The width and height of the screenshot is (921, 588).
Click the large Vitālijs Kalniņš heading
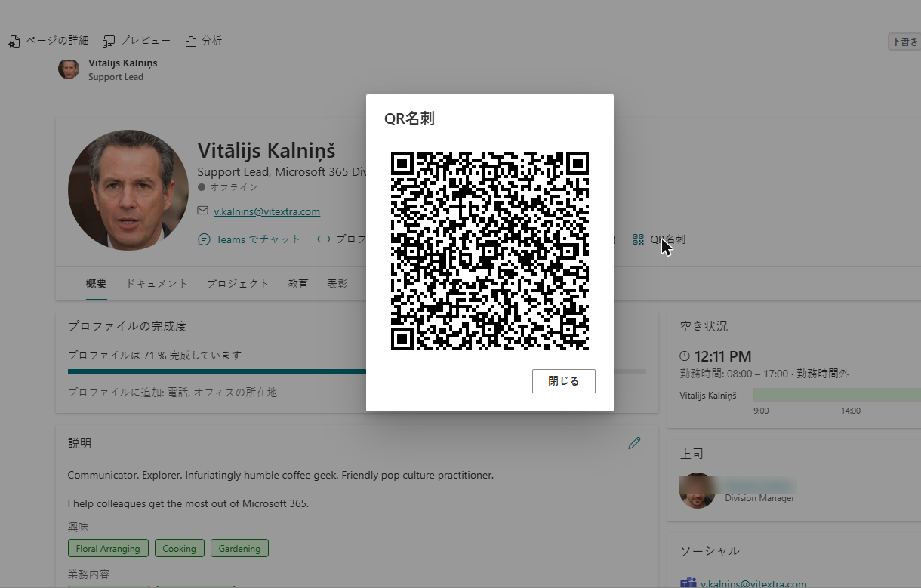(266, 150)
